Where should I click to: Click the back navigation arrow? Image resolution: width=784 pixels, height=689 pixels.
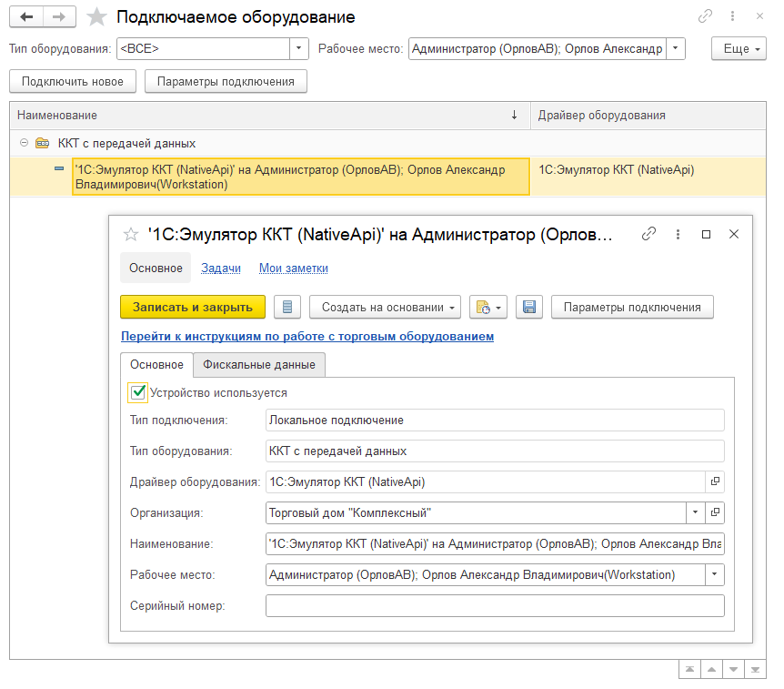(x=26, y=17)
